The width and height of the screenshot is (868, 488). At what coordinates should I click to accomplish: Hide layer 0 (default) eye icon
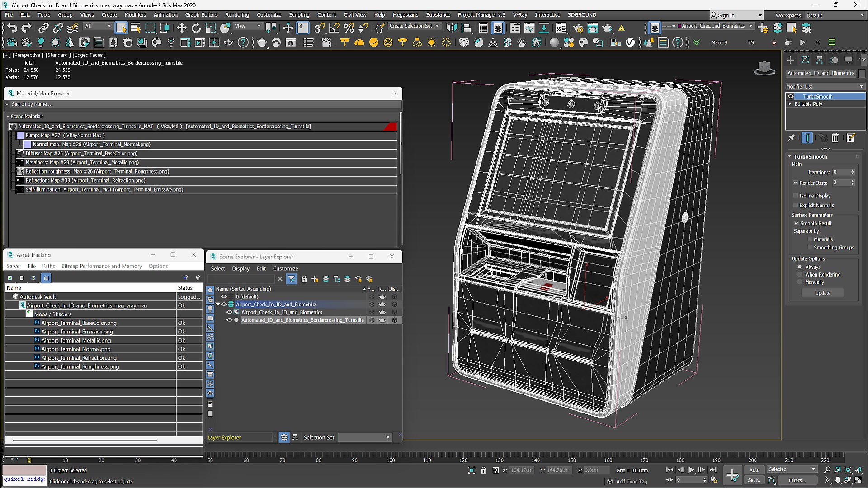(x=224, y=297)
